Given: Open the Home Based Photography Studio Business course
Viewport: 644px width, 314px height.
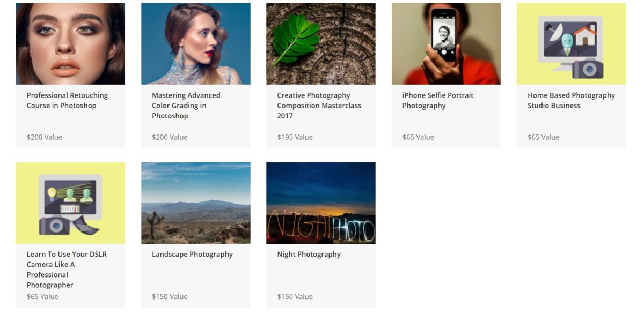Looking at the screenshot, I should point(571,100).
